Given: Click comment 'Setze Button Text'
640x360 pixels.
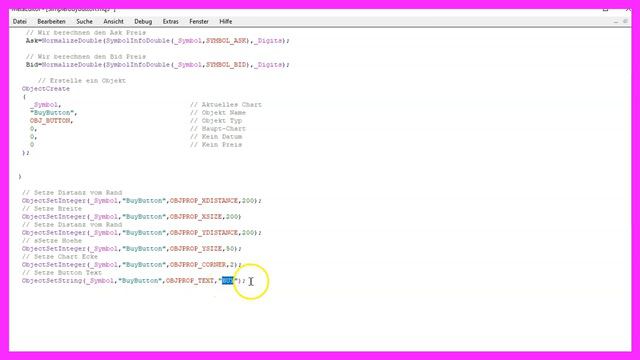Looking at the screenshot, I should pos(62,273).
